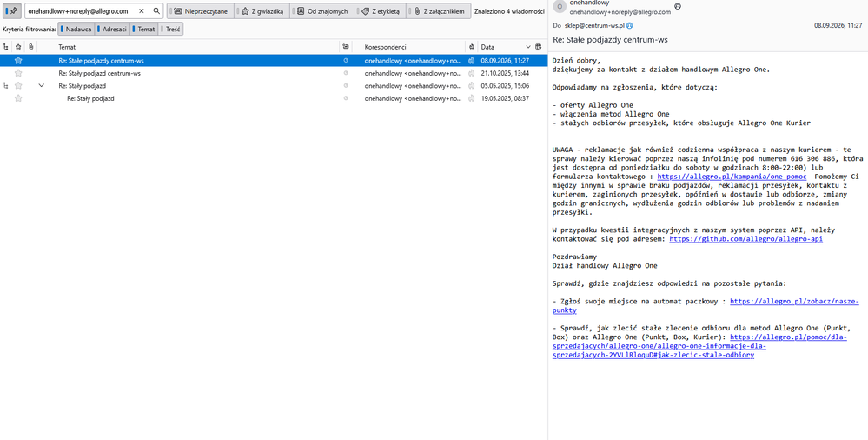Open github.com/allegro/allegro-api link
The width and height of the screenshot is (868, 440).
745,239
